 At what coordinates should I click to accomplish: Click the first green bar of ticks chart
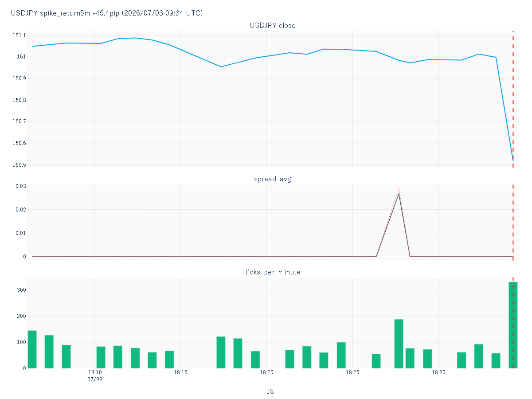coord(32,349)
